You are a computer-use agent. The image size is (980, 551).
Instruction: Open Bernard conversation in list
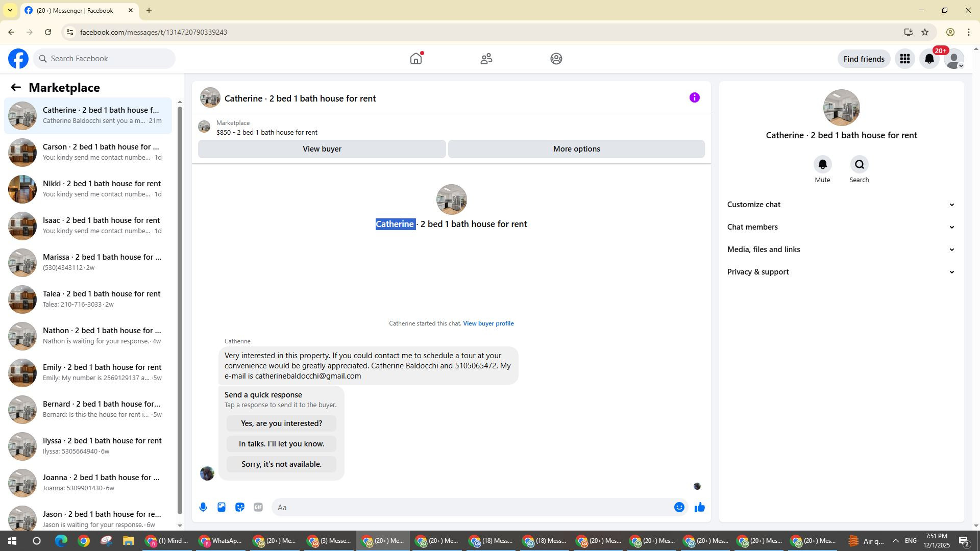[x=88, y=410]
